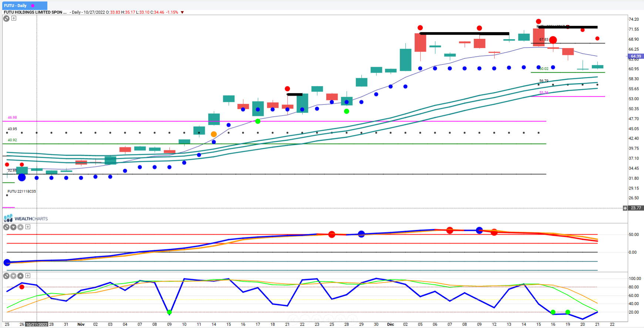Open the red down-triangle next to -1.15%

coord(182,12)
